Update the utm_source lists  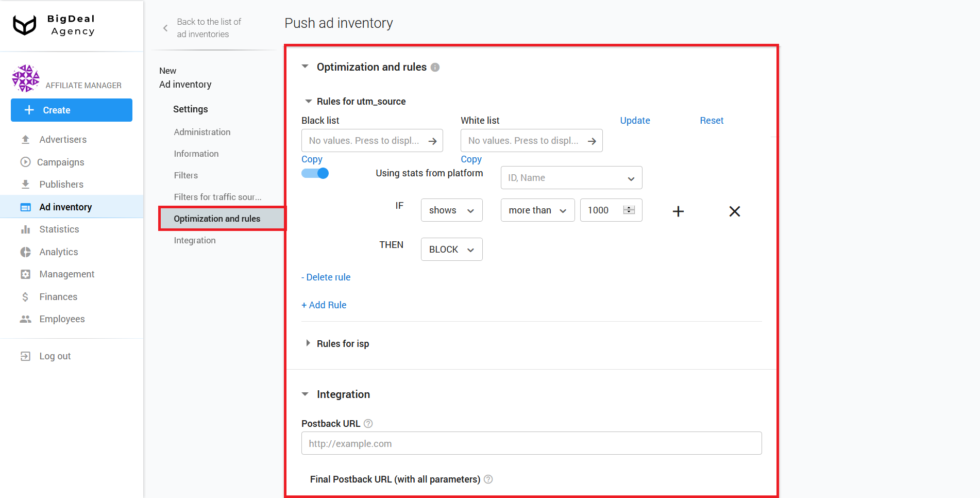point(635,120)
